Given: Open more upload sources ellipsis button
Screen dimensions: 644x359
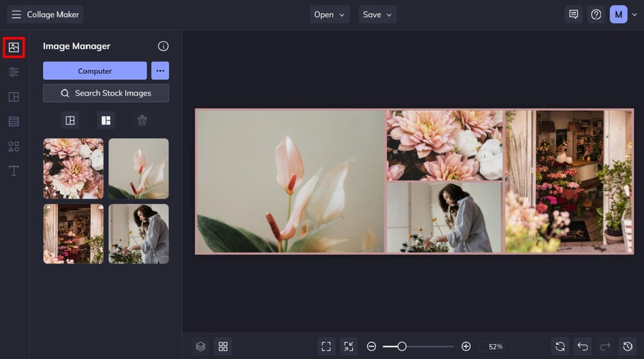Looking at the screenshot, I should point(160,71).
